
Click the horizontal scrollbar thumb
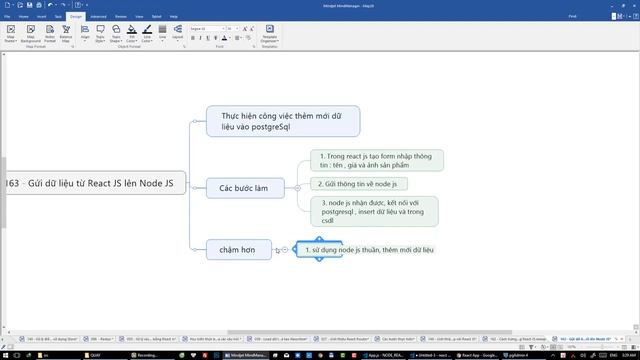(369, 332)
